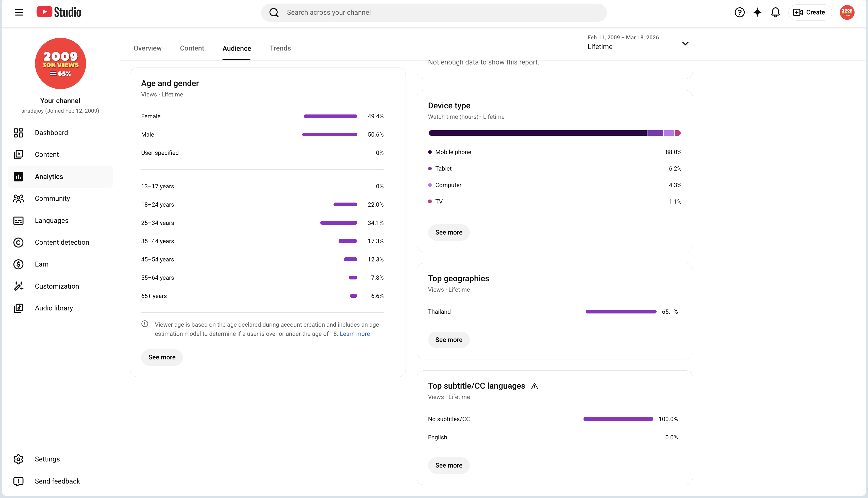Switch to the Overview tab
Image resolution: width=868 pixels, height=498 pixels.
(147, 48)
